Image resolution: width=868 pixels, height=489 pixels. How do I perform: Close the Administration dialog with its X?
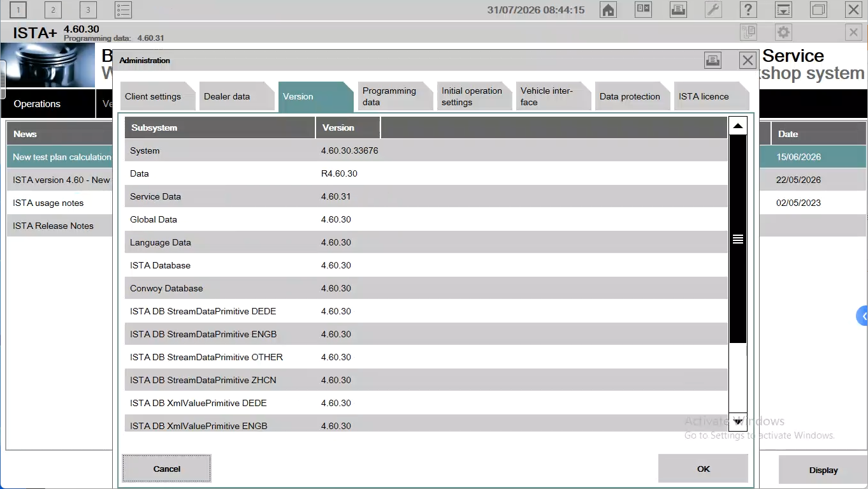pos(748,60)
